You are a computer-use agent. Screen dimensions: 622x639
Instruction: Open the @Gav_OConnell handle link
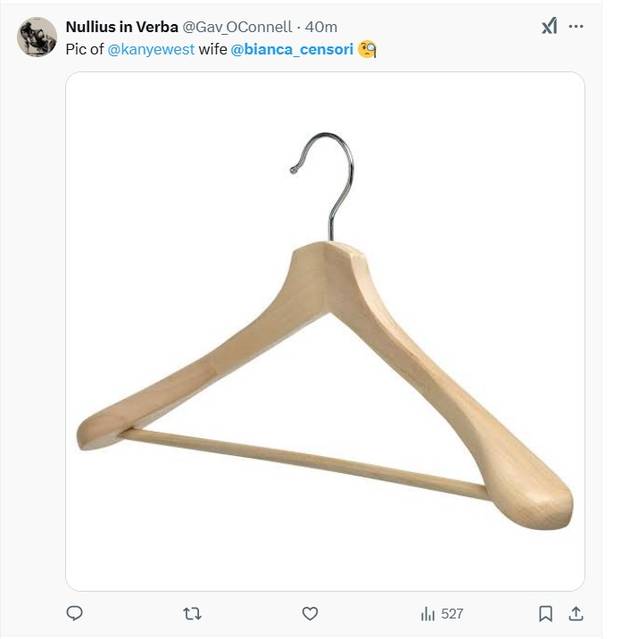coord(237,27)
